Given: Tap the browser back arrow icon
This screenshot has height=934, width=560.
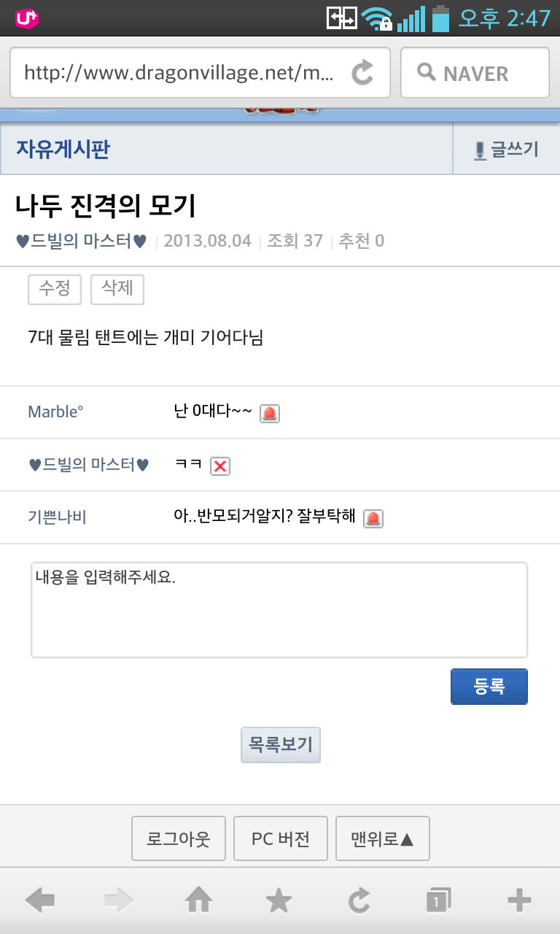Looking at the screenshot, I should click(x=39, y=901).
